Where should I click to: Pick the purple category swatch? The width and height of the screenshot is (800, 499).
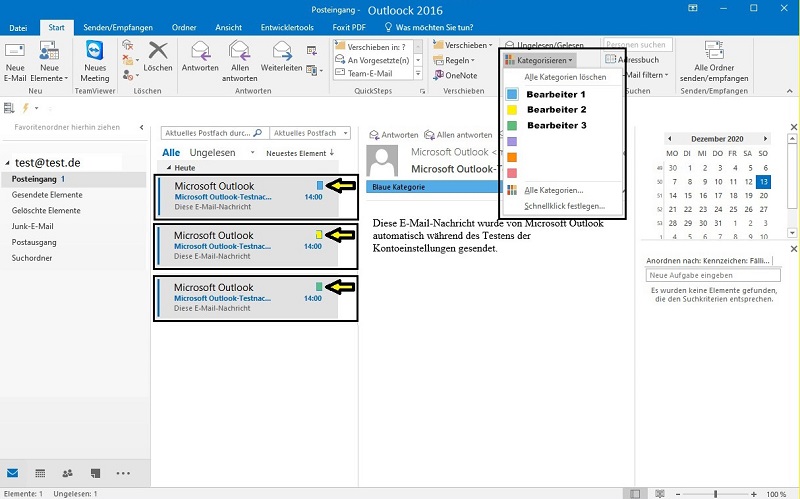click(512, 141)
